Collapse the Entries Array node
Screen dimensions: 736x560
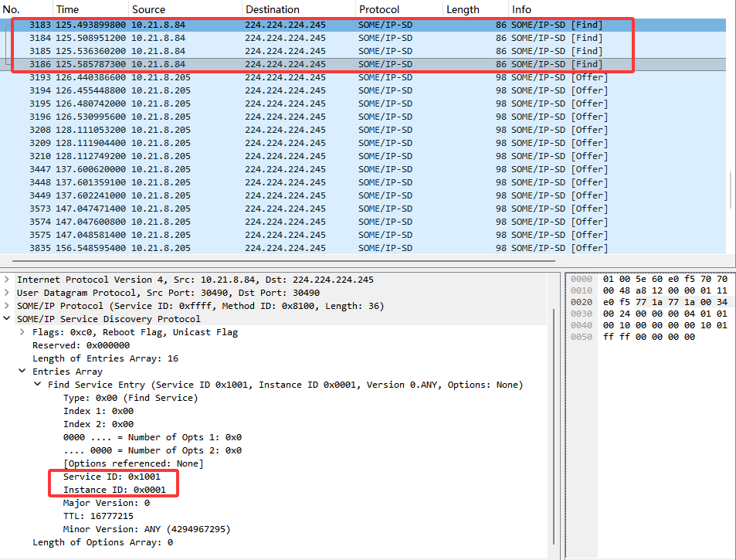(x=22, y=371)
